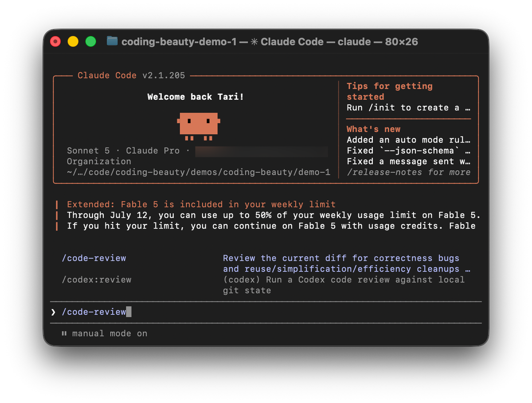The image size is (532, 403).
Task: Click 'Fixed a message sent w…' line
Action: [x=408, y=161]
